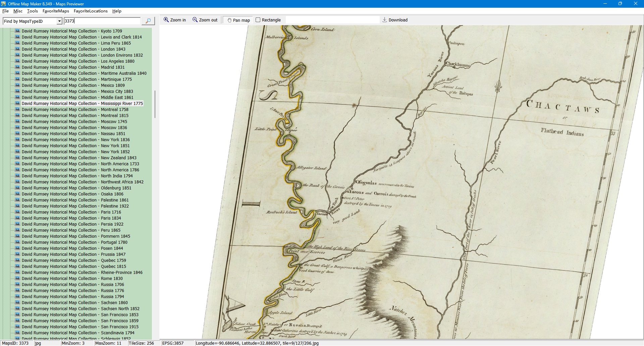Open the FavoriteLocations menu

tap(91, 11)
